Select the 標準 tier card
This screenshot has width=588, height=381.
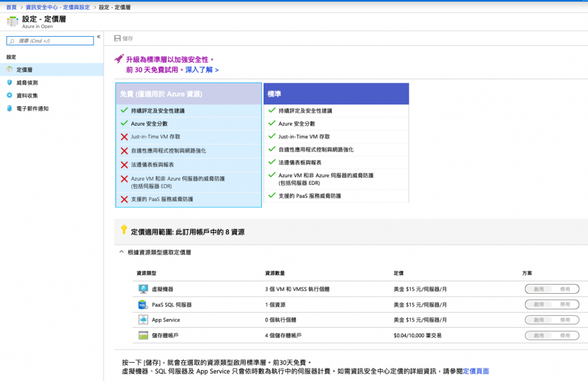pyautogui.click(x=336, y=143)
